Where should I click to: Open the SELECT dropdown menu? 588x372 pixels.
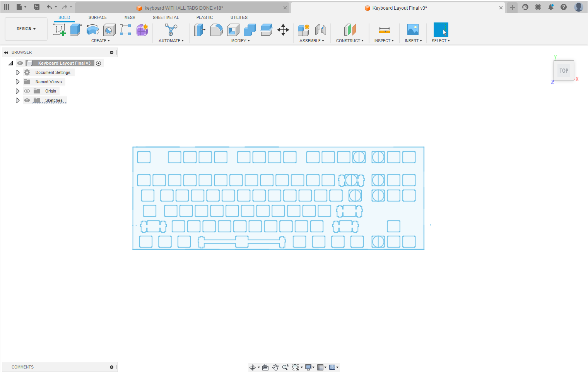(x=441, y=41)
